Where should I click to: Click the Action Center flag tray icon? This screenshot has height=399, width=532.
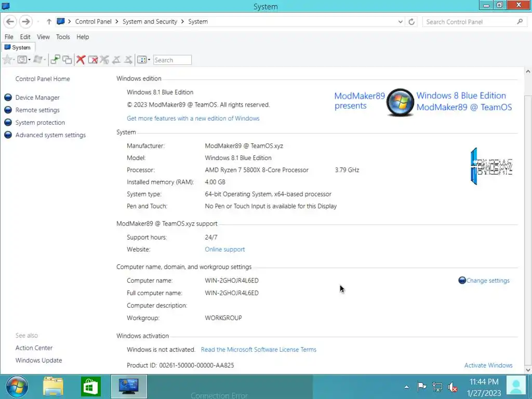click(x=421, y=387)
